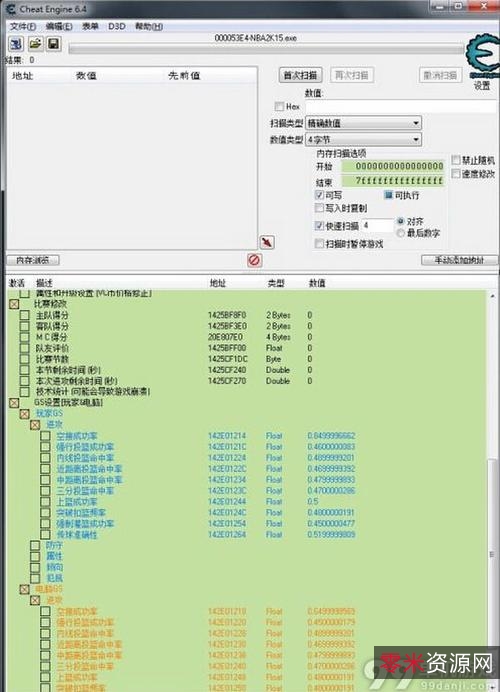Click the Cheat Engine logo

point(483,56)
